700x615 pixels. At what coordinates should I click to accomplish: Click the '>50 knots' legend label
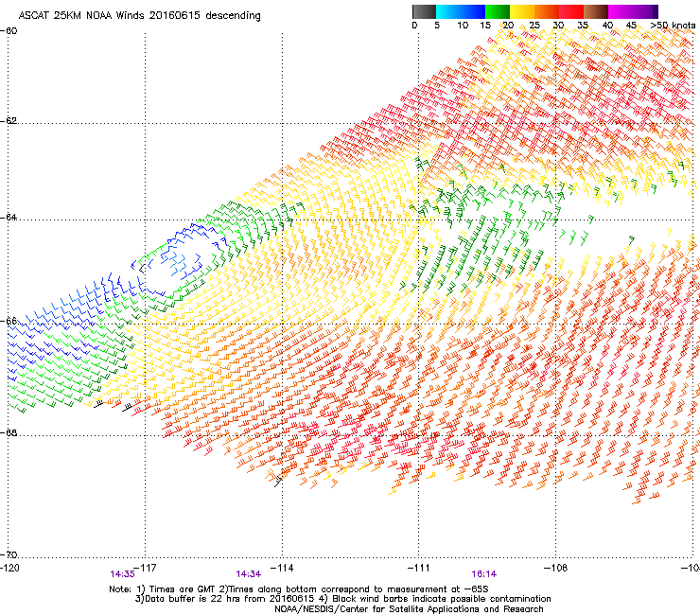673,25
